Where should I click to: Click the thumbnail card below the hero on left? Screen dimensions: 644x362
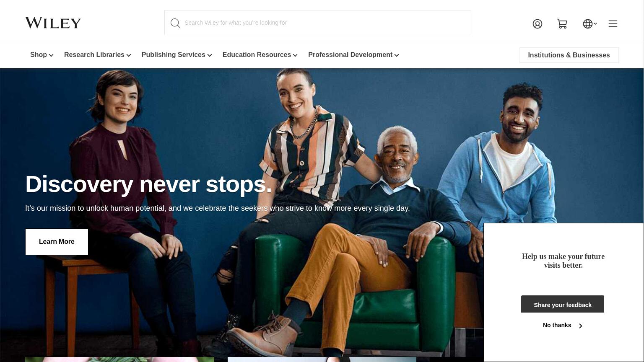119,359
